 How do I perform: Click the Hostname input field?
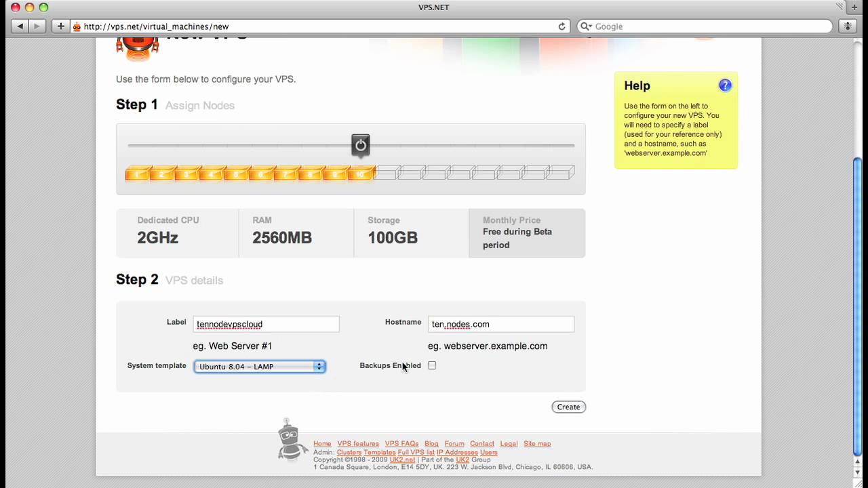tap(501, 324)
